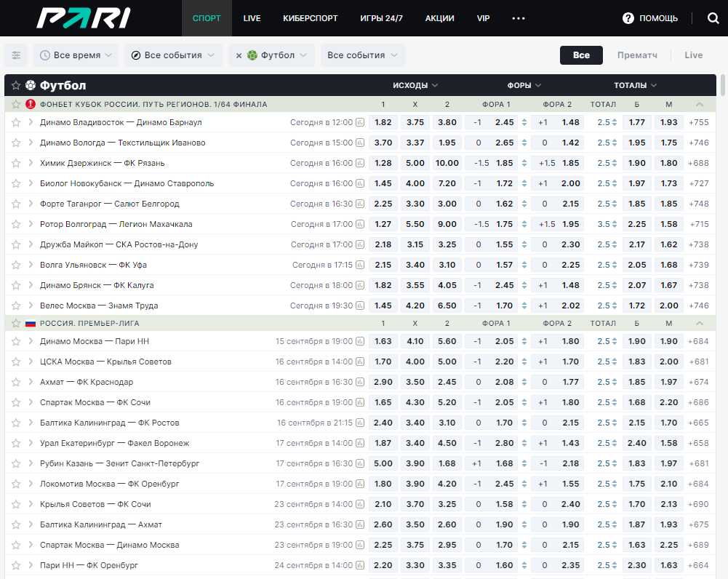728x579 pixels.
Task: Open the Помощь help link
Action: click(650, 18)
